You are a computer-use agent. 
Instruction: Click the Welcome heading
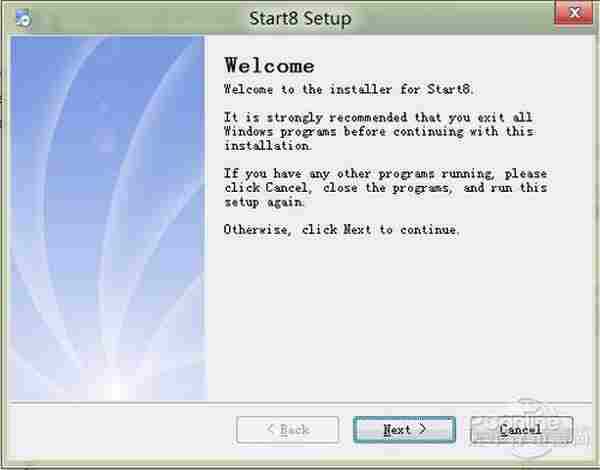point(269,66)
